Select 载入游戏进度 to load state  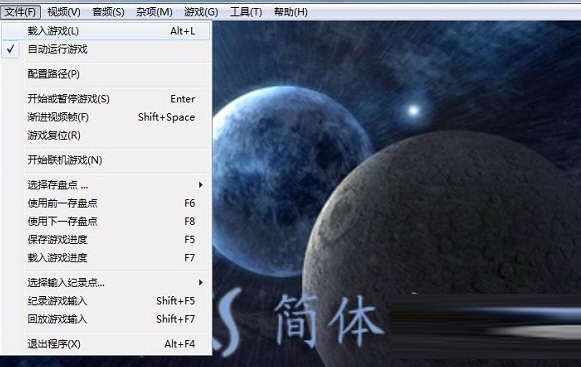tap(106, 258)
